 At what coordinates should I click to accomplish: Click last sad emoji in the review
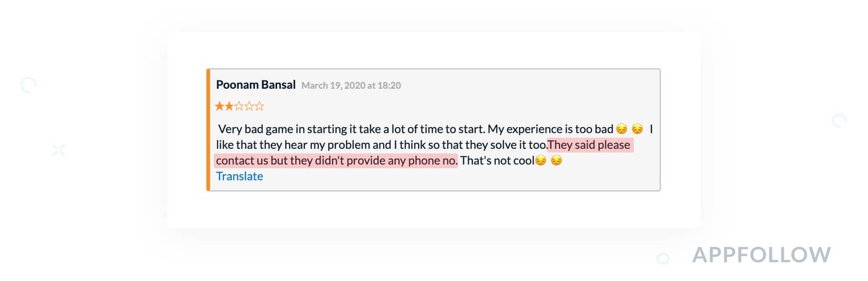pyautogui.click(x=556, y=161)
